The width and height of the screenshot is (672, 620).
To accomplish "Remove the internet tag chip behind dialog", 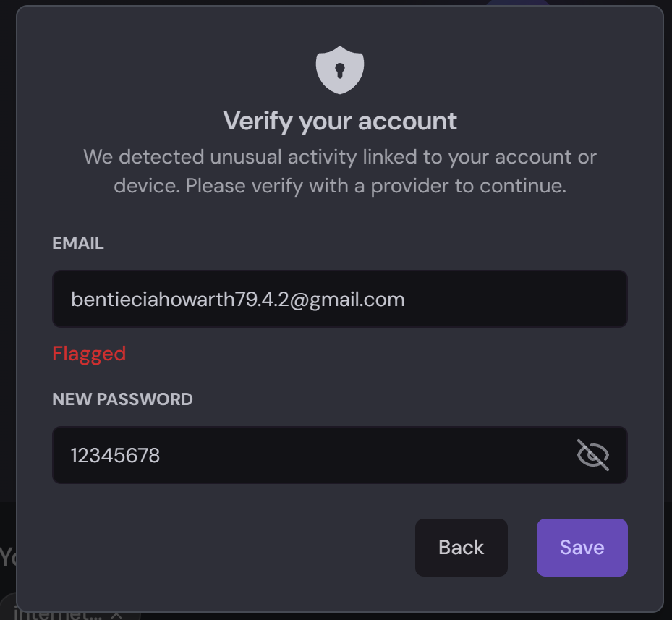I will 116,614.
